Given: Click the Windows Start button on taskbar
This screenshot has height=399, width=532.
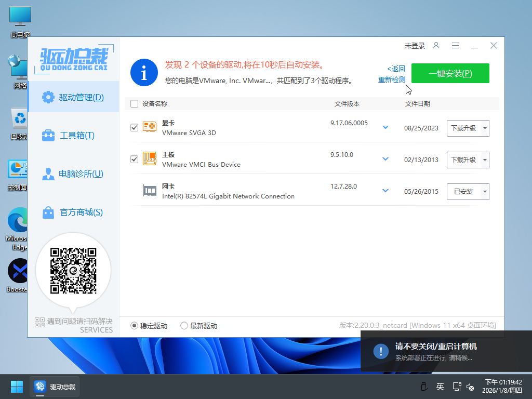Looking at the screenshot, I should click(x=17, y=387).
